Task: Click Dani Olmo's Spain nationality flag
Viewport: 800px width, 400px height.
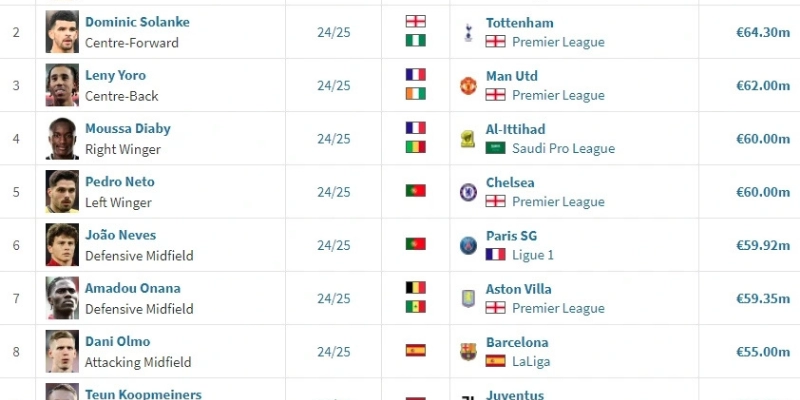Action: click(416, 351)
